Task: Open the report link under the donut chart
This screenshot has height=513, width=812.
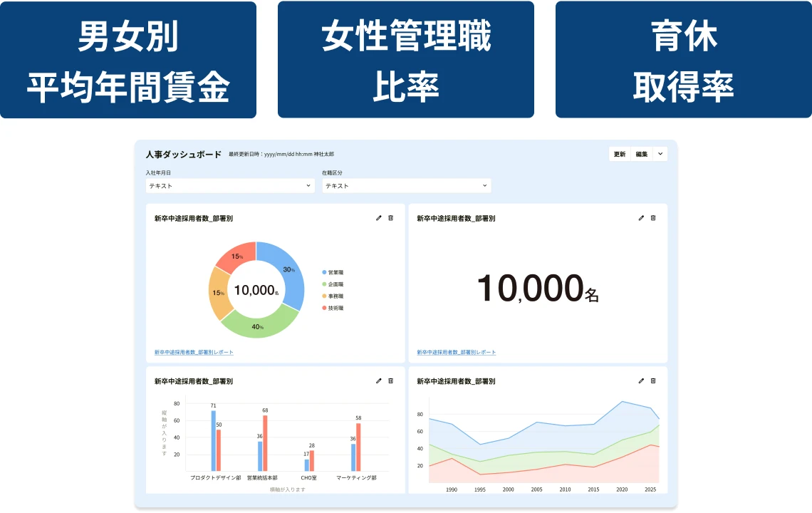Action: click(194, 353)
